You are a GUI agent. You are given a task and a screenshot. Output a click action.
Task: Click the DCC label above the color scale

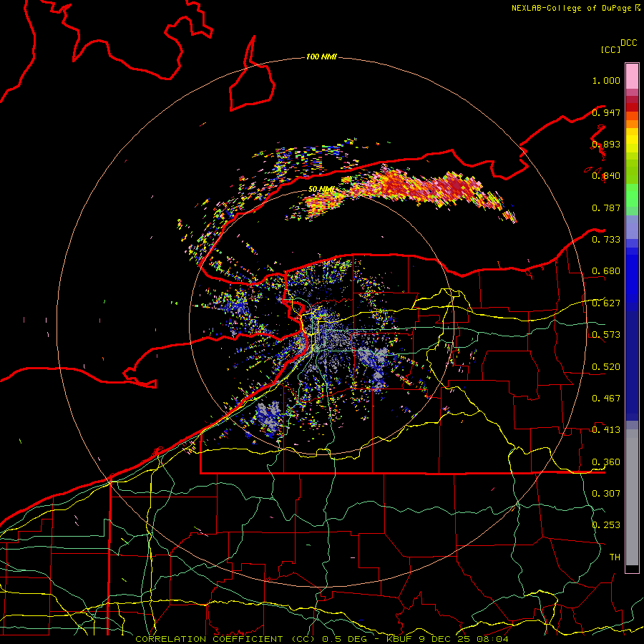click(x=629, y=43)
